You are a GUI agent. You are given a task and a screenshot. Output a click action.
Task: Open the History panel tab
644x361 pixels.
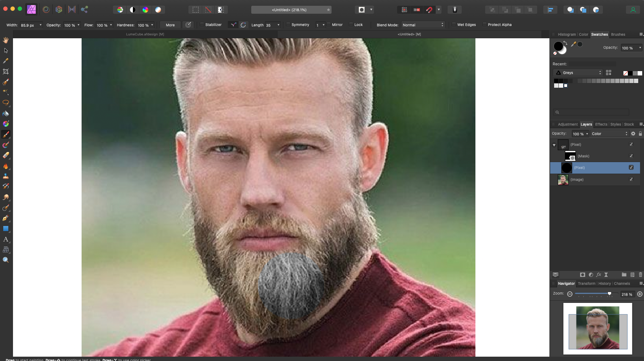coord(604,284)
